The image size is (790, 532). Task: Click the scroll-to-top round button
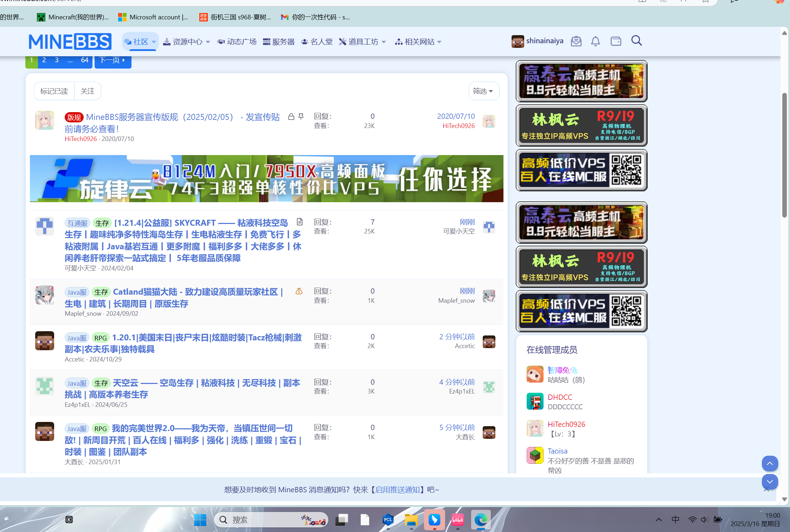click(x=770, y=463)
